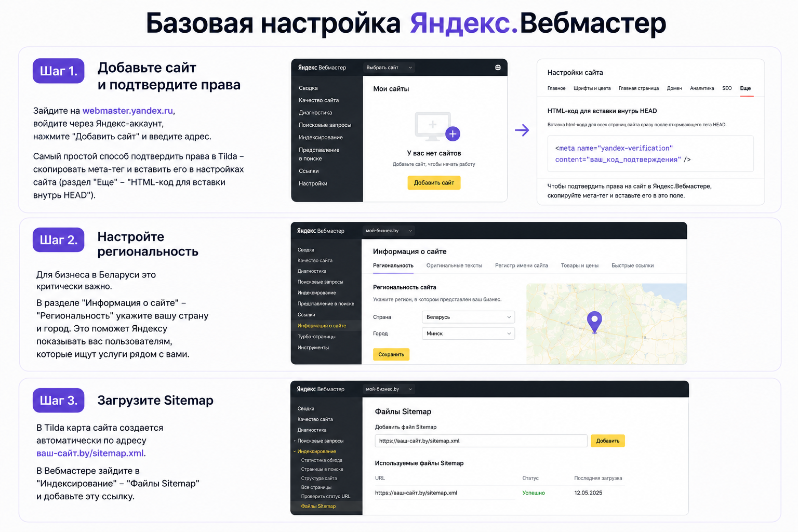
Task: Click the Статус column header
Action: click(530, 478)
